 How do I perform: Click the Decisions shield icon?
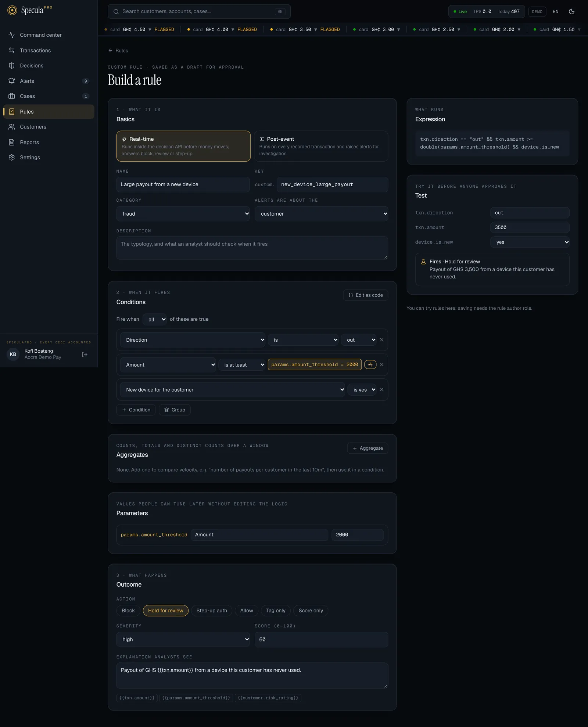pyautogui.click(x=12, y=65)
